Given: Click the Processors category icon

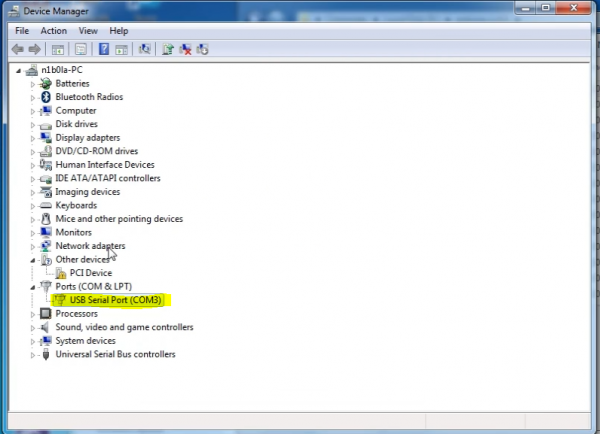Looking at the screenshot, I should click(x=46, y=314).
